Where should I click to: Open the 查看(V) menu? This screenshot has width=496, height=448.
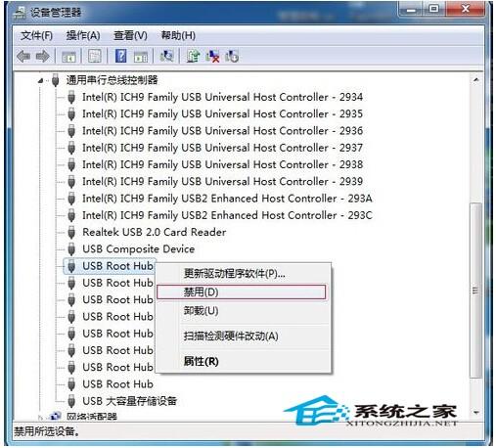tap(130, 35)
